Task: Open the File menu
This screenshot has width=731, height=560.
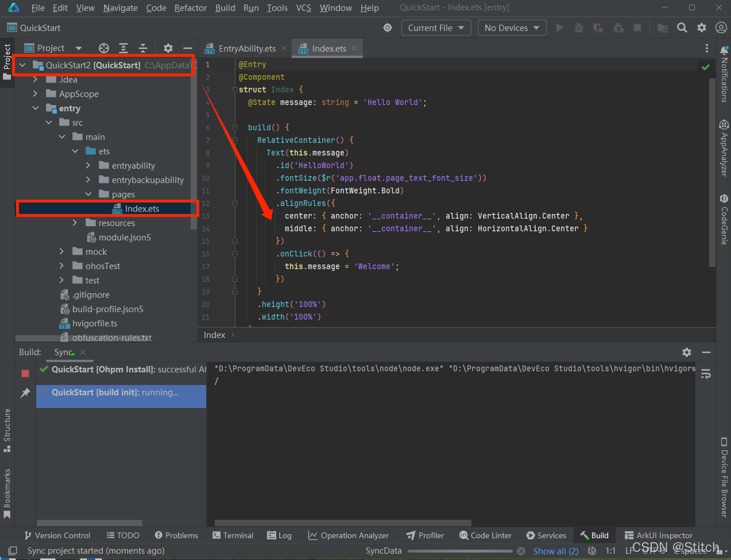Action: tap(38, 8)
